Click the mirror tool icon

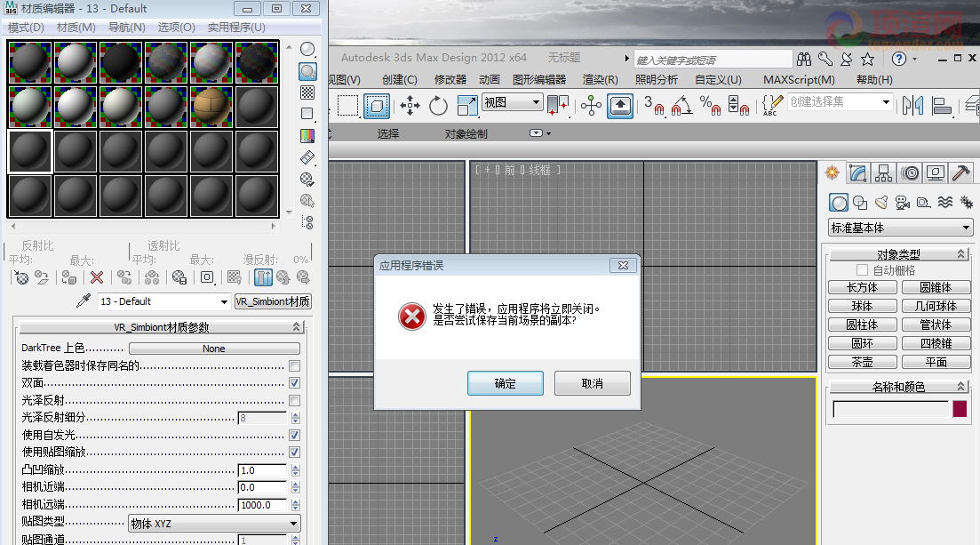(x=912, y=105)
